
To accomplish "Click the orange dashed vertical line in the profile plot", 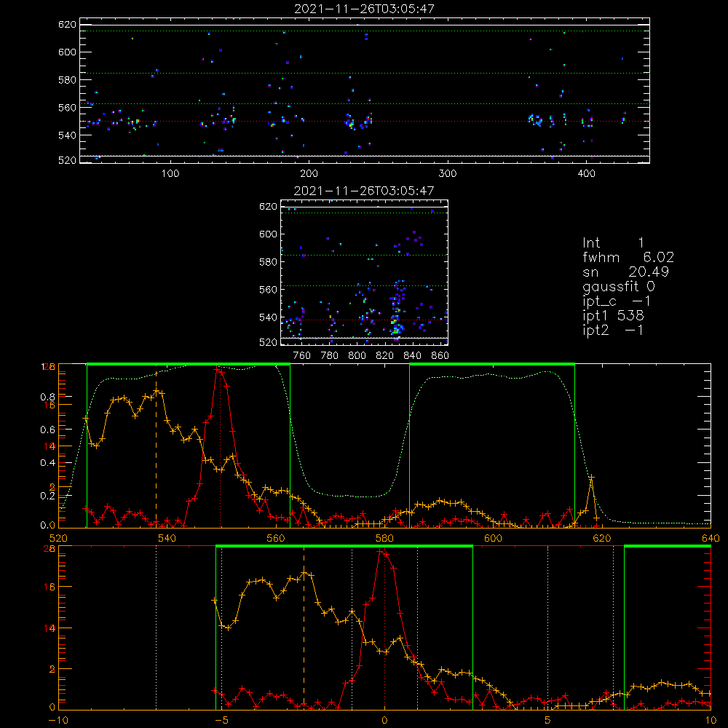I will coord(156,446).
